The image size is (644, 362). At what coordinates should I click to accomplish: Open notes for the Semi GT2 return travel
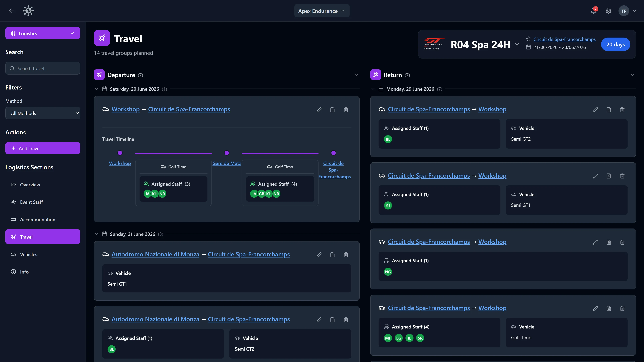click(x=609, y=110)
